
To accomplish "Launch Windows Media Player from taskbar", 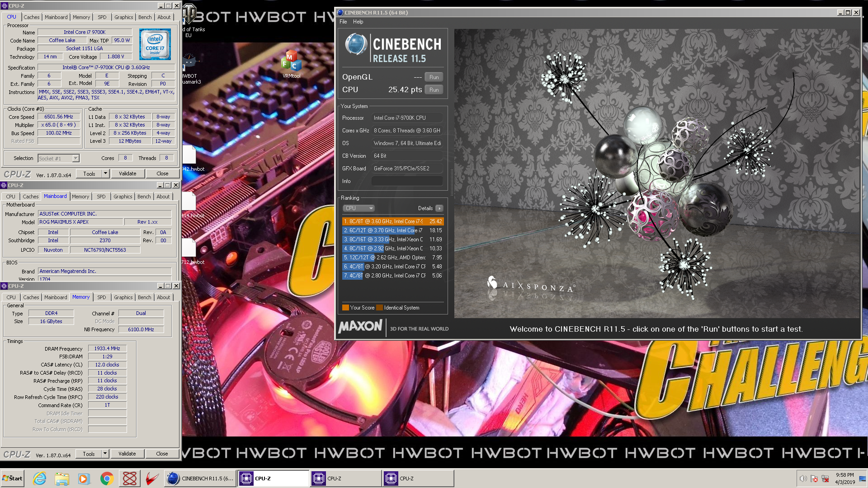I will tap(84, 478).
